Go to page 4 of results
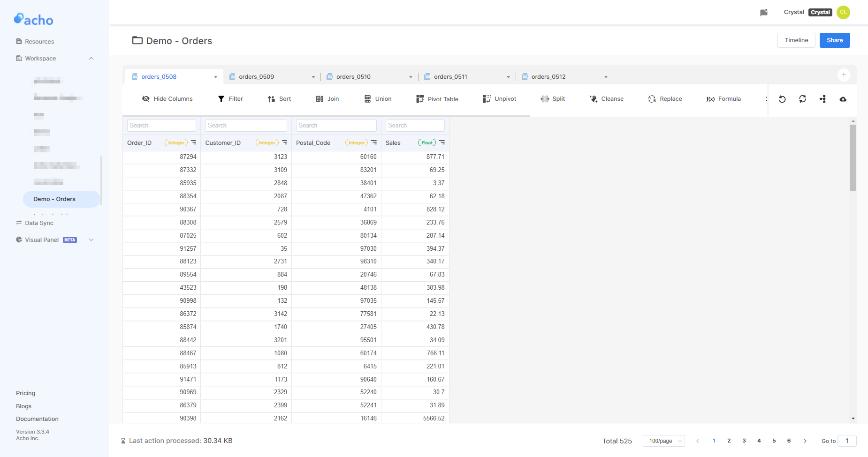 tap(759, 441)
